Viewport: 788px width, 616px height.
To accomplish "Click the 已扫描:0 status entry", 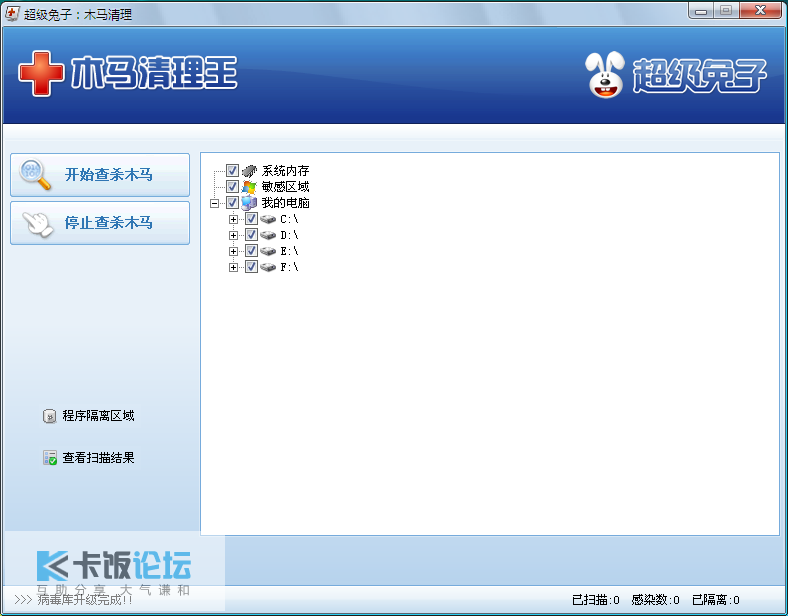I will coord(596,600).
